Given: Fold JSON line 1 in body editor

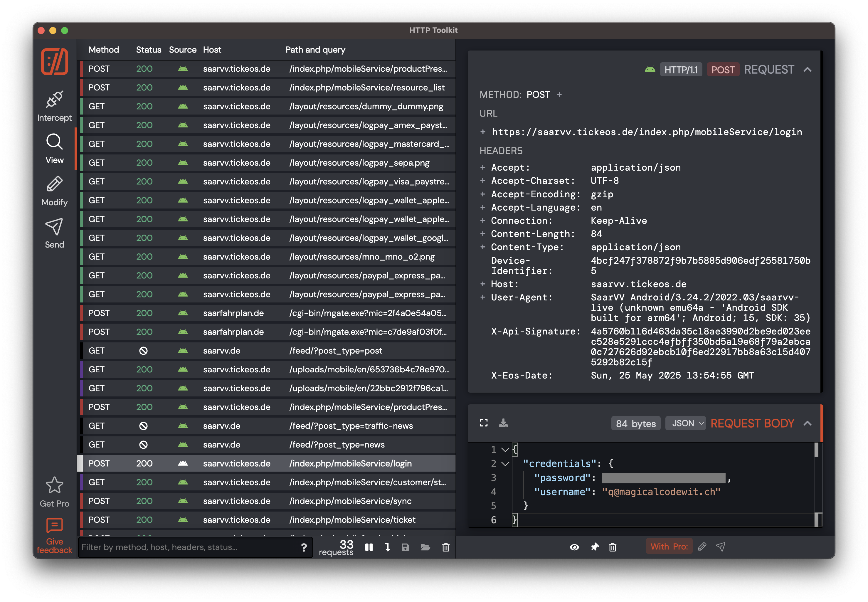Looking at the screenshot, I should click(x=505, y=450).
